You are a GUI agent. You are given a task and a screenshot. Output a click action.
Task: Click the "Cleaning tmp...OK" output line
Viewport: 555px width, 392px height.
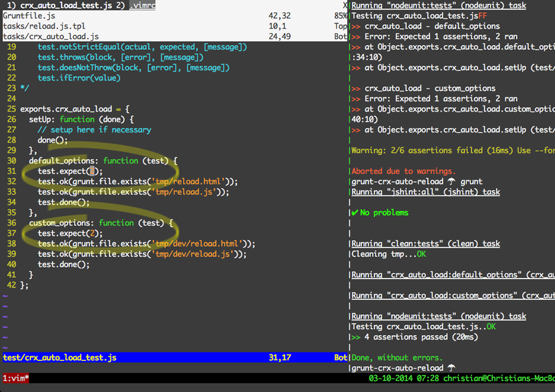coord(389,254)
